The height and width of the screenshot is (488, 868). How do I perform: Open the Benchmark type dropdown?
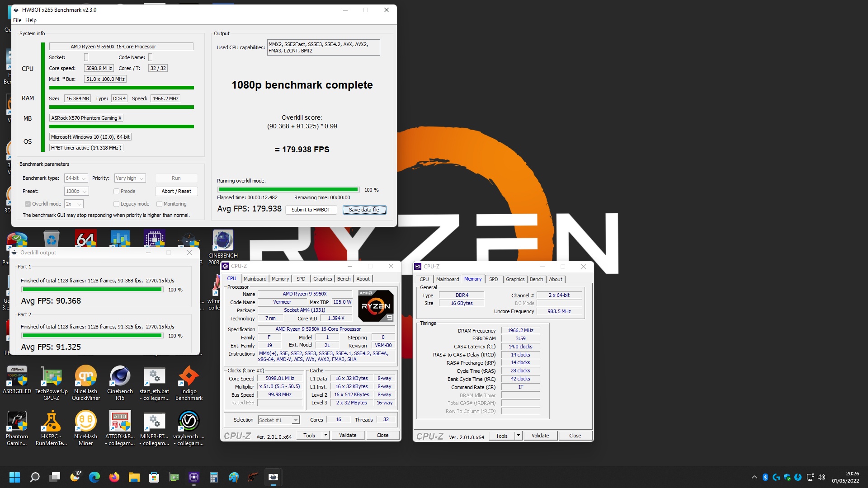coord(75,178)
